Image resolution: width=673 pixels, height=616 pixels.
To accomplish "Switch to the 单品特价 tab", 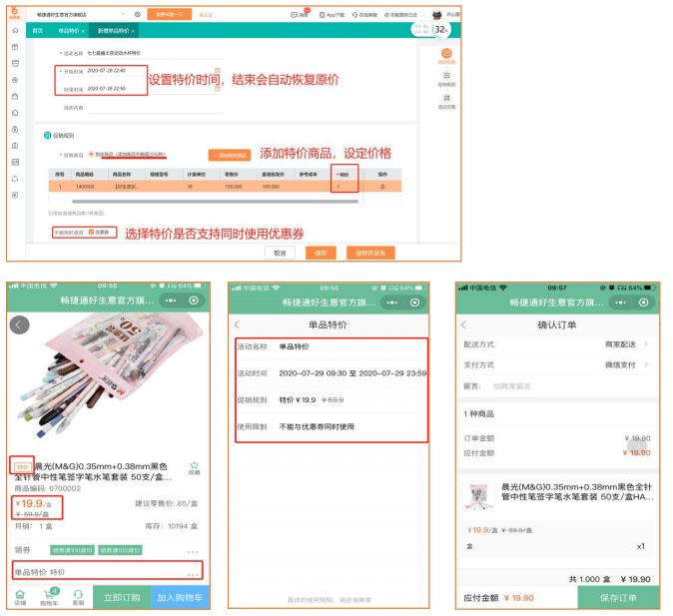I will [x=69, y=31].
